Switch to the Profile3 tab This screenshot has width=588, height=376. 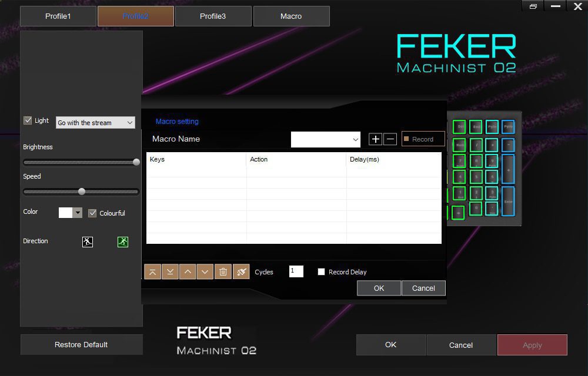click(213, 16)
